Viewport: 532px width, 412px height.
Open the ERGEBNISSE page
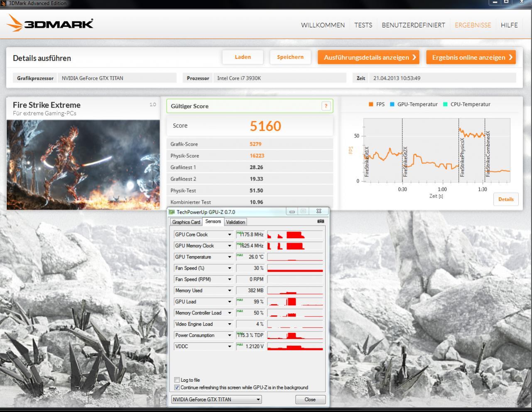(473, 25)
